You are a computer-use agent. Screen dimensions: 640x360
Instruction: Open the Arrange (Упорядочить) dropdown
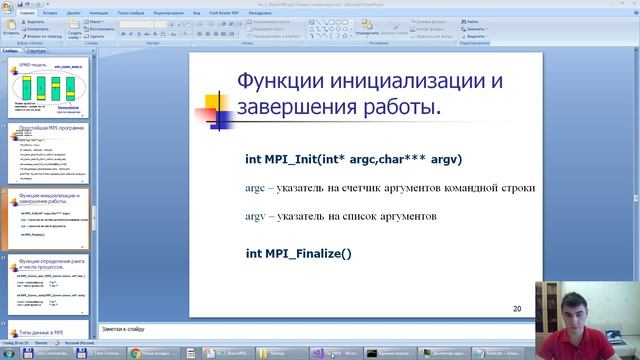click(367, 29)
